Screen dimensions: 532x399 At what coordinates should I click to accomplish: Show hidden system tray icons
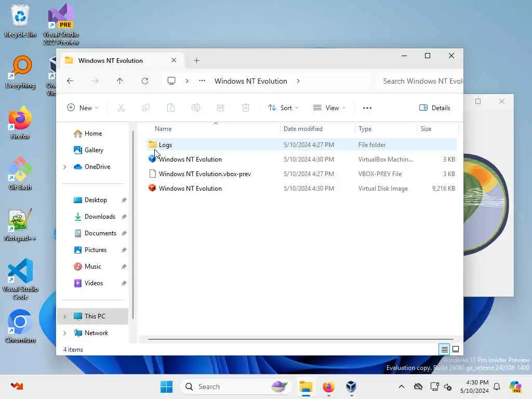(x=402, y=387)
